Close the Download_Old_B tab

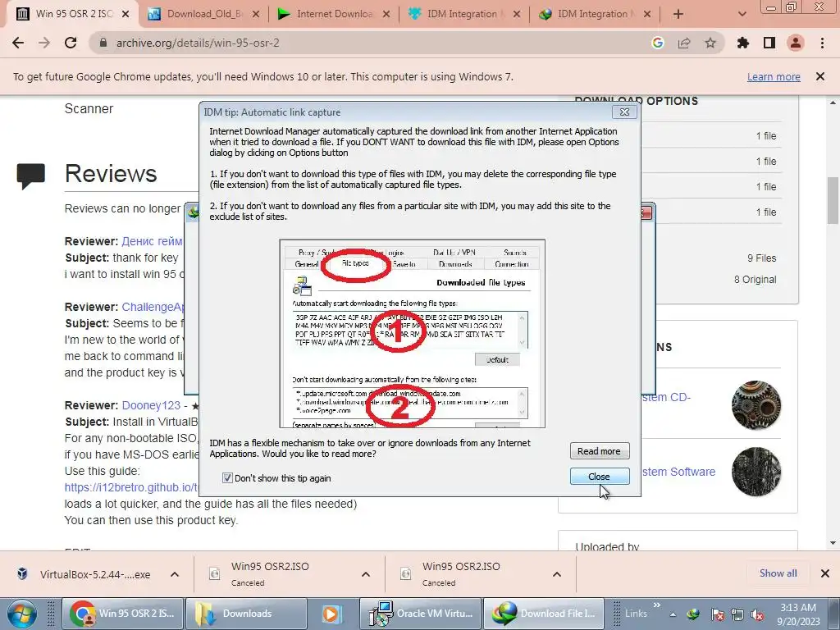[256, 14]
